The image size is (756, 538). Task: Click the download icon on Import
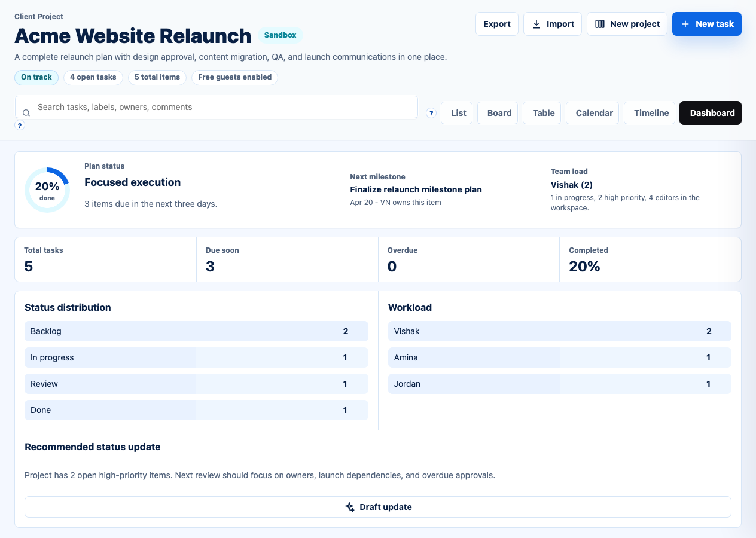pos(536,24)
